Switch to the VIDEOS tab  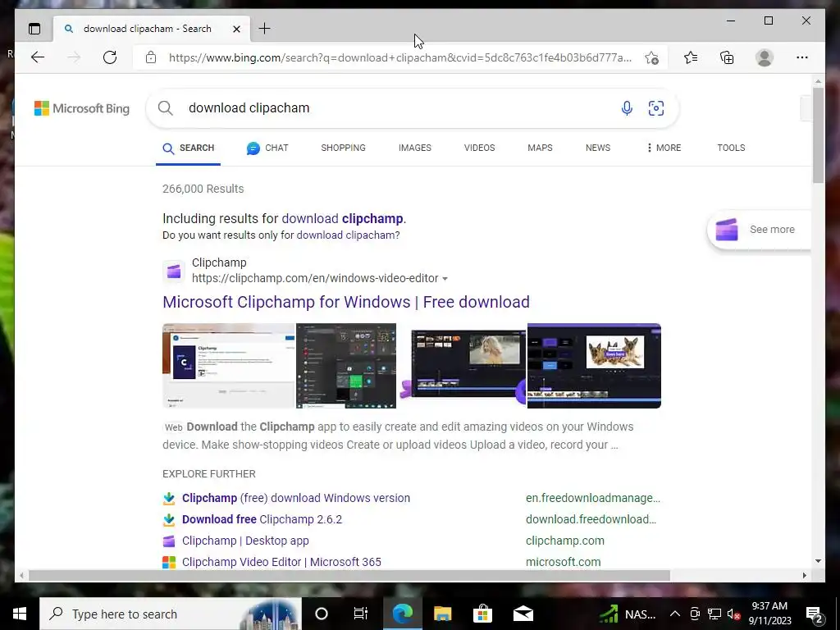tap(479, 148)
